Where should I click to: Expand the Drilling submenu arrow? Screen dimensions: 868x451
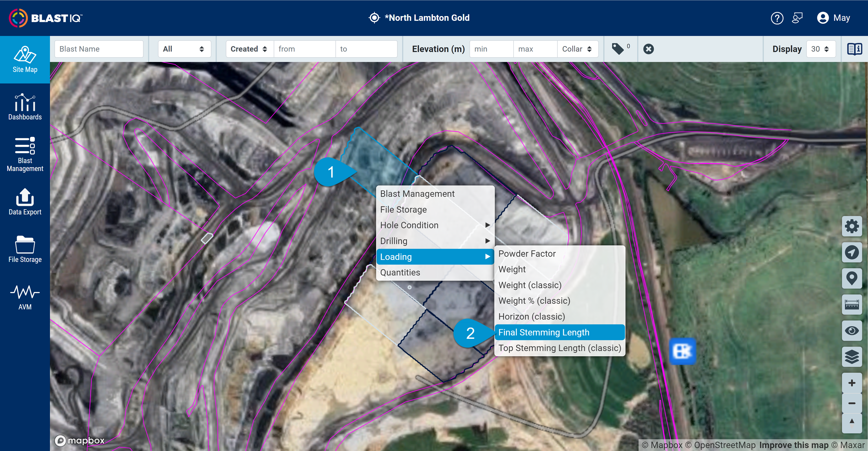(x=487, y=241)
